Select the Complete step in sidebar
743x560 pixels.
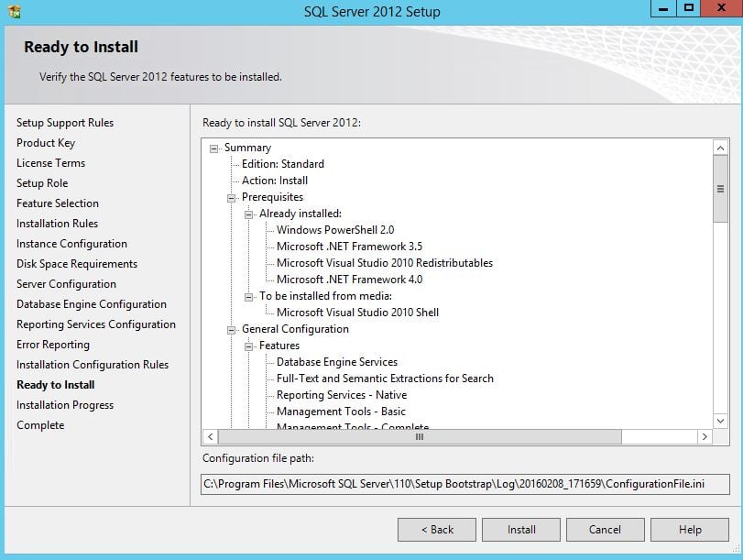point(40,425)
